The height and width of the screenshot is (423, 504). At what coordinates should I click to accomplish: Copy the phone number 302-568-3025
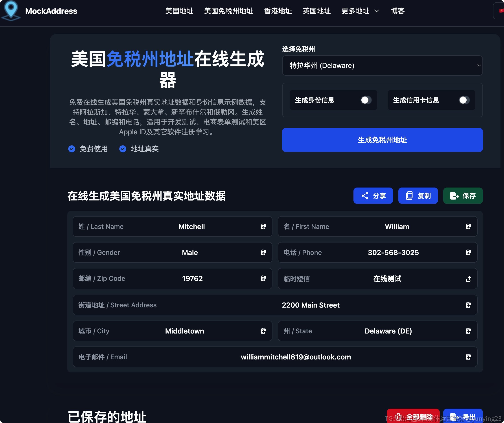[468, 253]
